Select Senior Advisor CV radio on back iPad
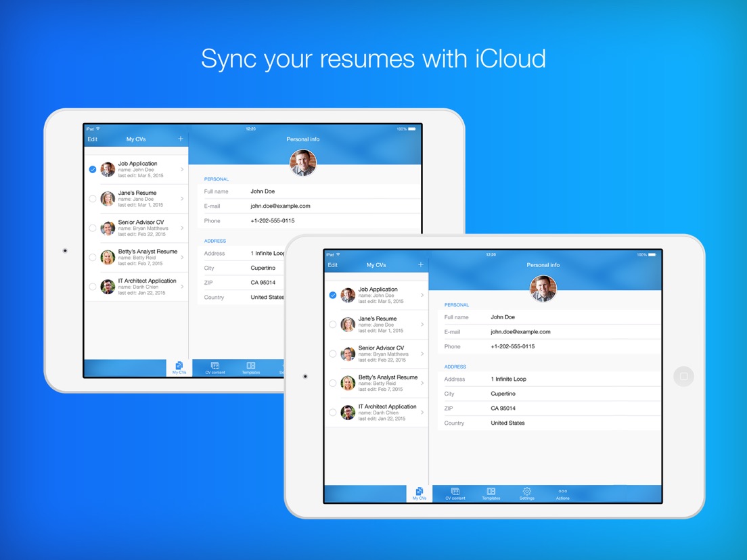Screen dimensions: 747x560 [93, 228]
